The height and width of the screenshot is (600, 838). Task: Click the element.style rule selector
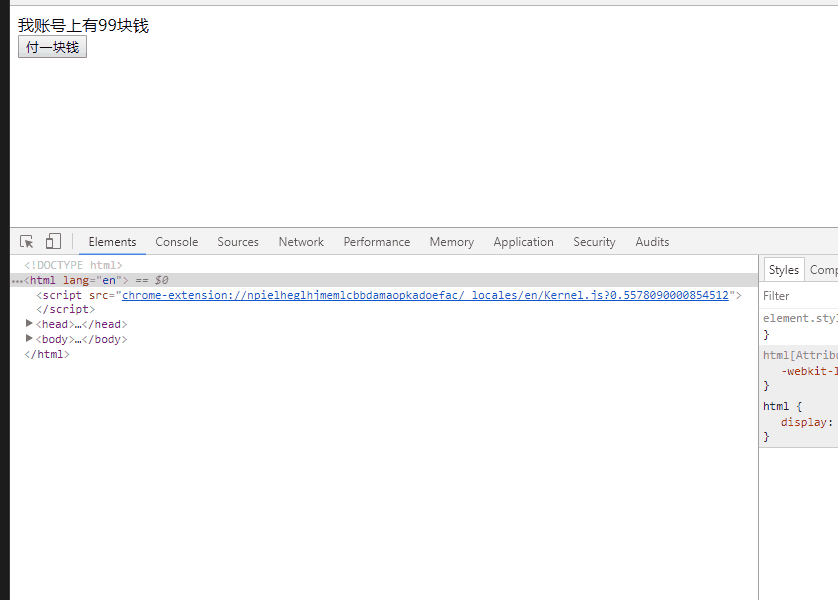coord(800,318)
